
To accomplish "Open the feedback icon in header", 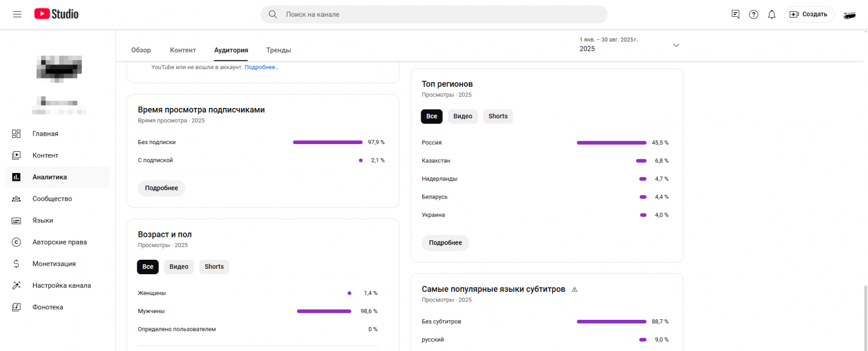I will point(736,14).
